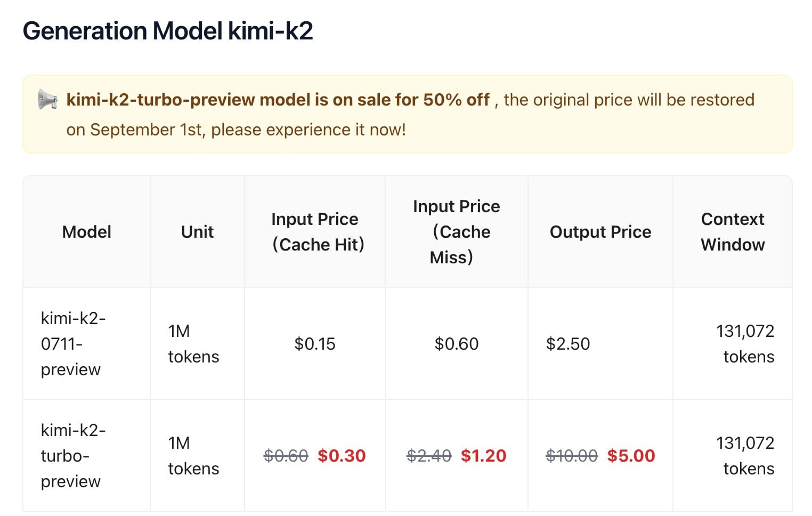The height and width of the screenshot is (516, 812).
Task: Click the Output Price column header
Action: coord(600,232)
